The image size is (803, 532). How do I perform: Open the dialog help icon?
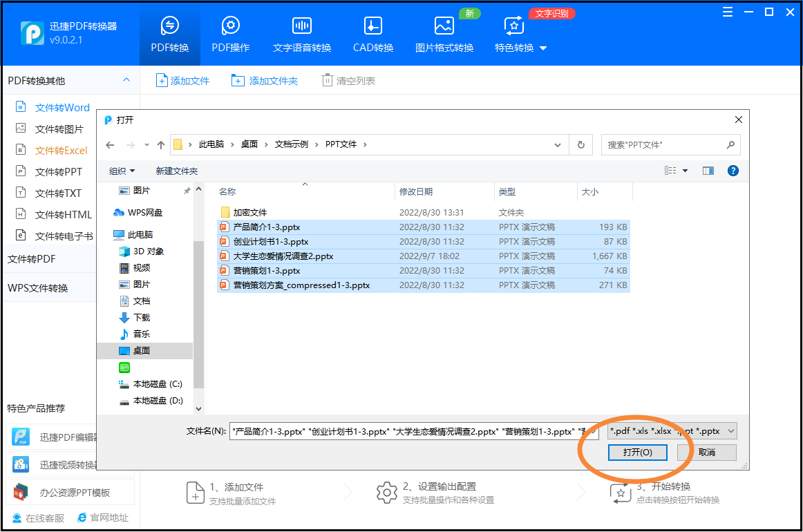[733, 171]
